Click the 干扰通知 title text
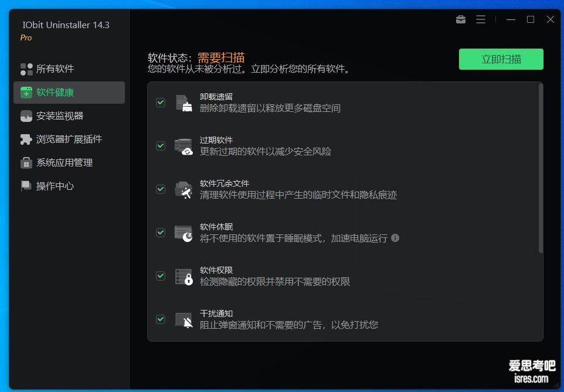 pyautogui.click(x=216, y=313)
